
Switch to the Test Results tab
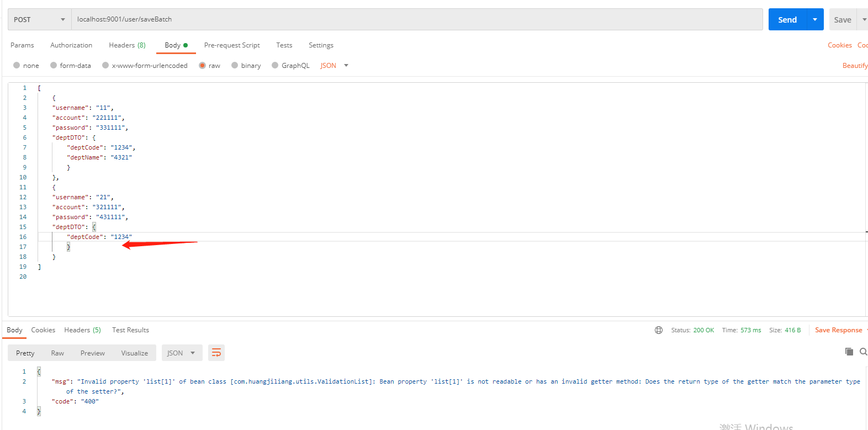tap(130, 330)
